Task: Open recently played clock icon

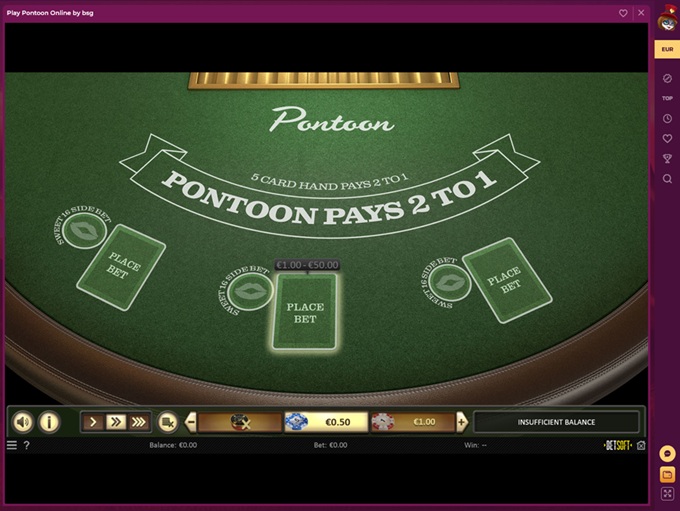Action: [667, 118]
